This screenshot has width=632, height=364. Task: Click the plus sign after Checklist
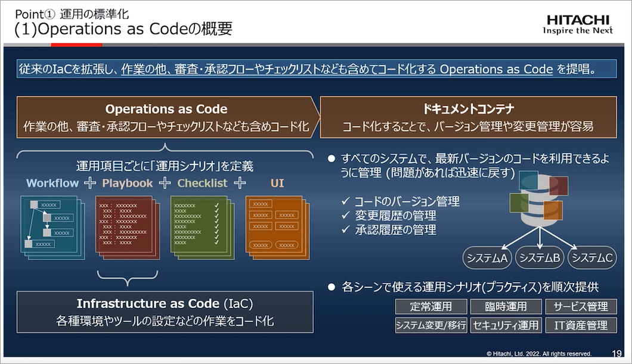240,183
